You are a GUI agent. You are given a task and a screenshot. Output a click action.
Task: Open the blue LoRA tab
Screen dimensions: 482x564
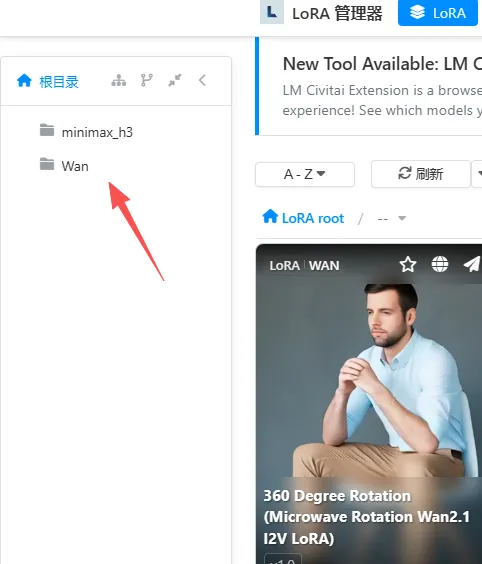[438, 13]
